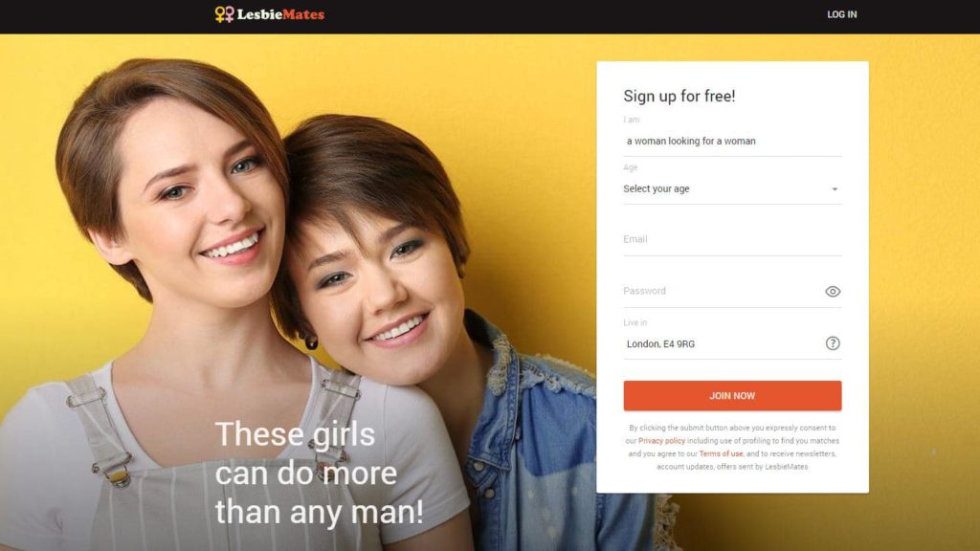Click the JOIN NOW button
Viewport: 980px width, 551px height.
tap(732, 395)
